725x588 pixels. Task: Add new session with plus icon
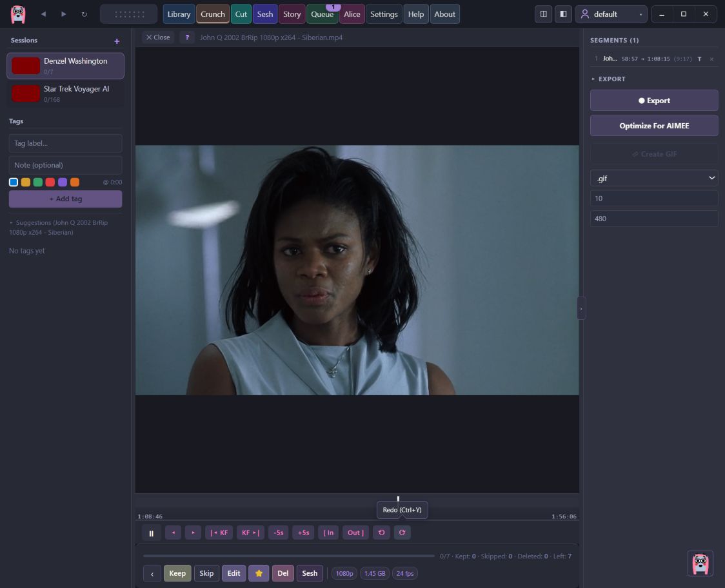[117, 41]
